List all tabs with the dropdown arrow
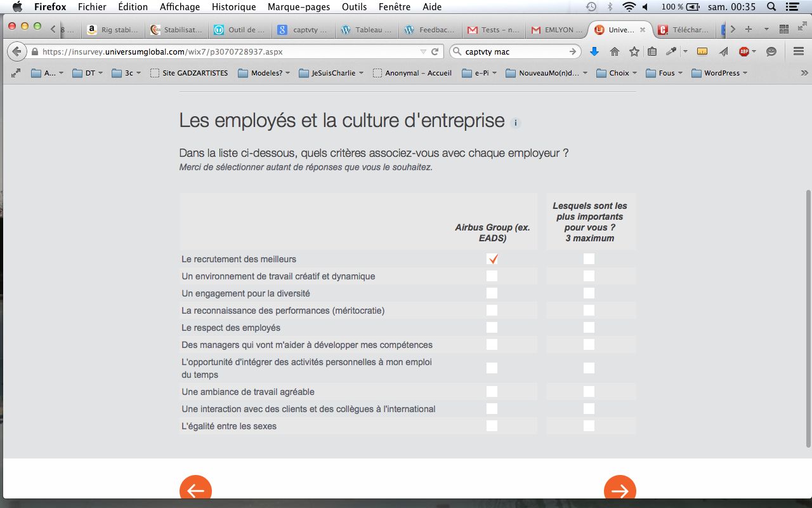812x508 pixels. (766, 29)
